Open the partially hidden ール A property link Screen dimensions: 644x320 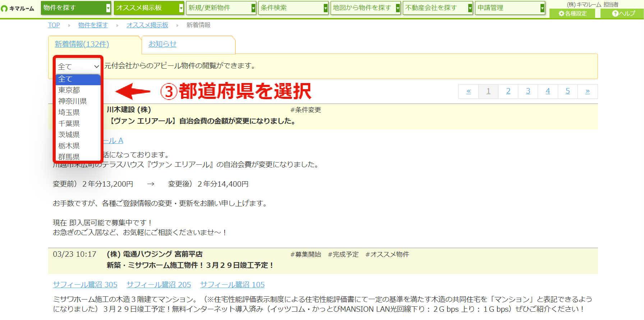point(113,141)
